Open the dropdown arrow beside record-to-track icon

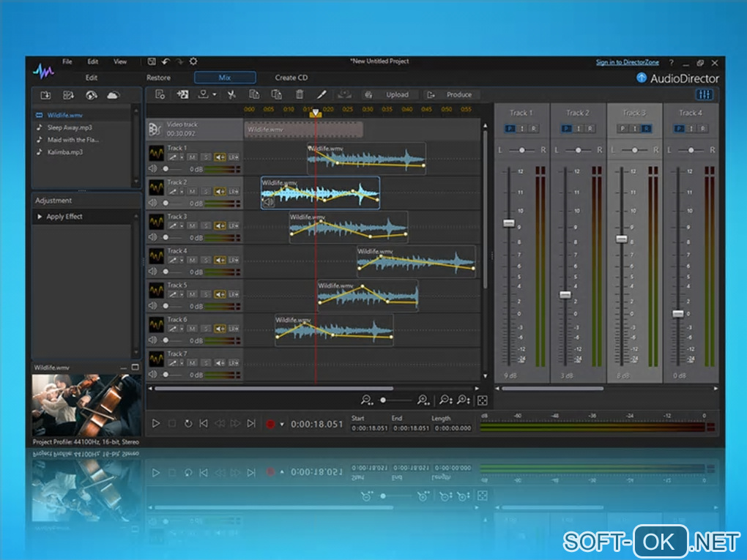[x=215, y=94]
